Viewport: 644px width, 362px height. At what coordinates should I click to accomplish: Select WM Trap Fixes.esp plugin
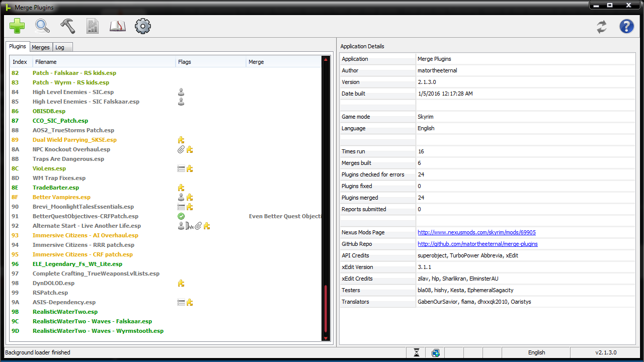166,178
